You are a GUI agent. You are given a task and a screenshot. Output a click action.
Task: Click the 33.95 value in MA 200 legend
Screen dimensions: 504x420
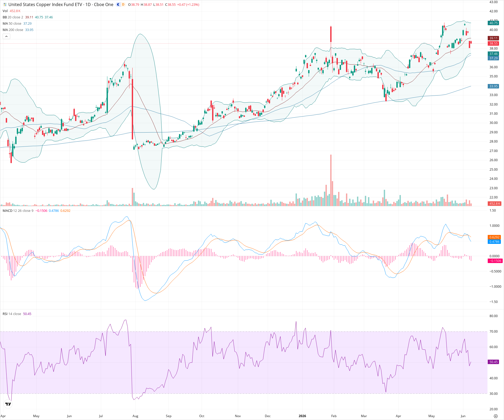click(29, 30)
